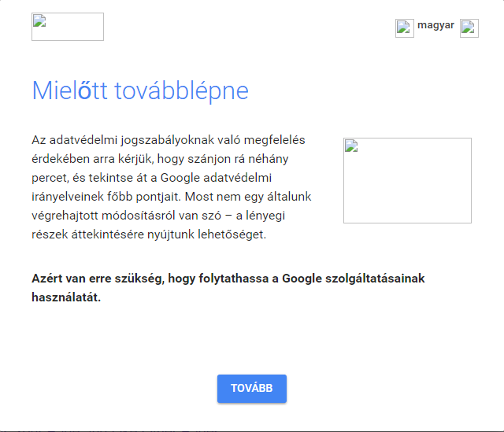The height and width of the screenshot is (432, 504).
Task: Click the placeholder illustration beside the paragraph
Action: pyautogui.click(x=407, y=180)
